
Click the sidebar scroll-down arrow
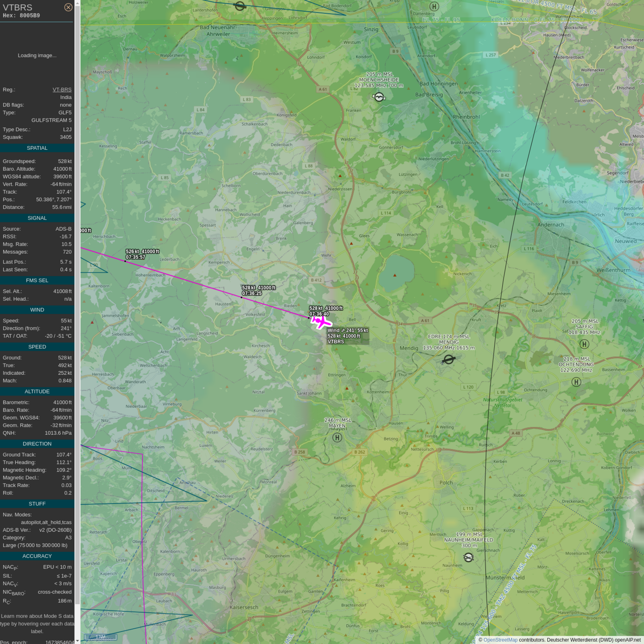77,640
